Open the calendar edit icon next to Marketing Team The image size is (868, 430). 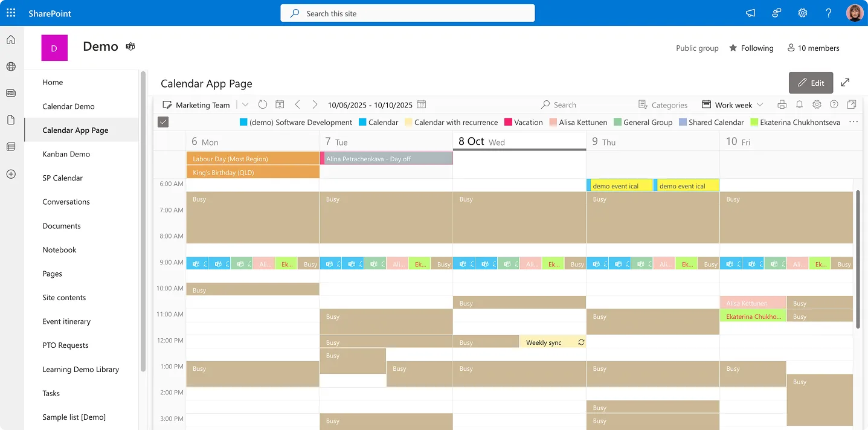coord(167,104)
